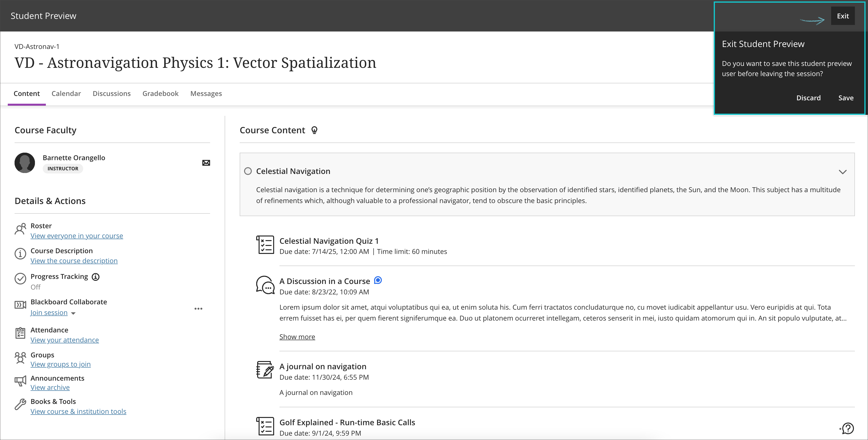Switch to the Gradebook tab
Viewport: 868px width, 440px height.
click(x=160, y=94)
